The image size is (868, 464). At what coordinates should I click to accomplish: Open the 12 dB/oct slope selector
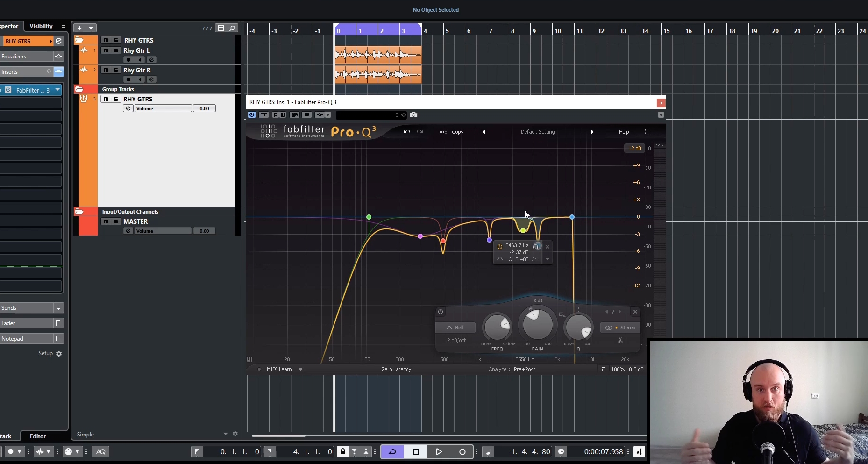click(455, 340)
